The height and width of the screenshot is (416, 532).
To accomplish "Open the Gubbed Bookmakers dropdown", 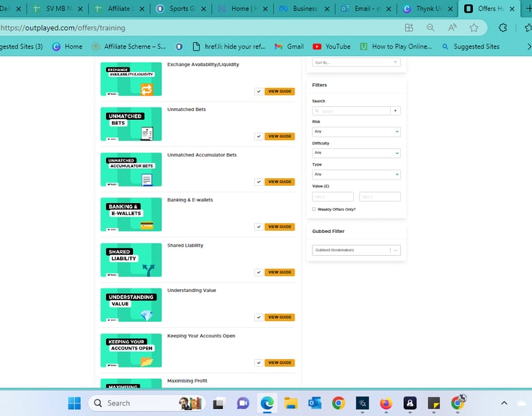I will tap(356, 250).
